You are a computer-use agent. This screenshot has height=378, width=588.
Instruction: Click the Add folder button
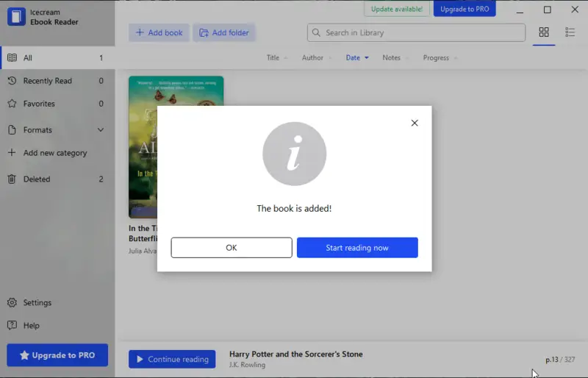(224, 32)
